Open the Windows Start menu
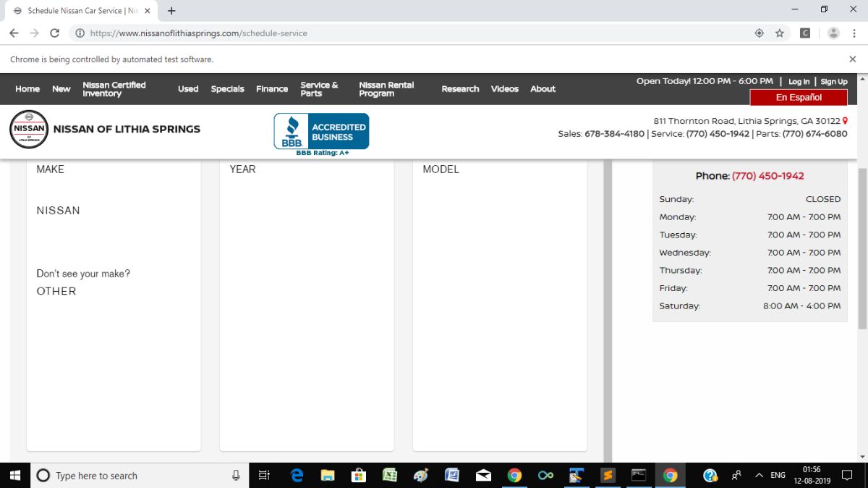The image size is (868, 488). [14, 476]
